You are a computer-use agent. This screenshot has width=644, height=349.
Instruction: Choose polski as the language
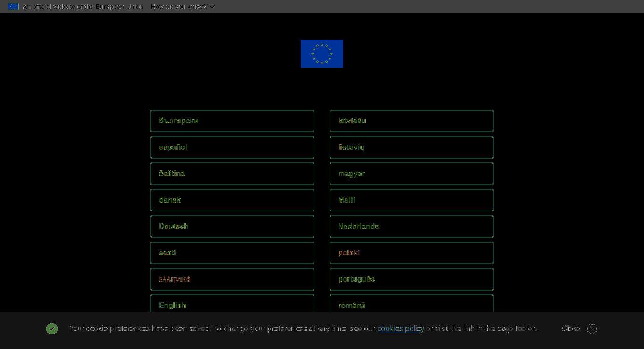click(x=412, y=253)
